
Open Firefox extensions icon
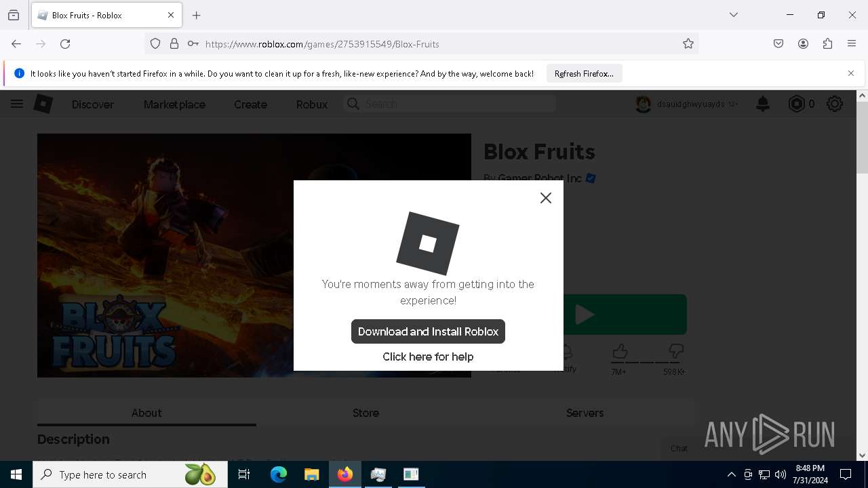[x=827, y=43]
